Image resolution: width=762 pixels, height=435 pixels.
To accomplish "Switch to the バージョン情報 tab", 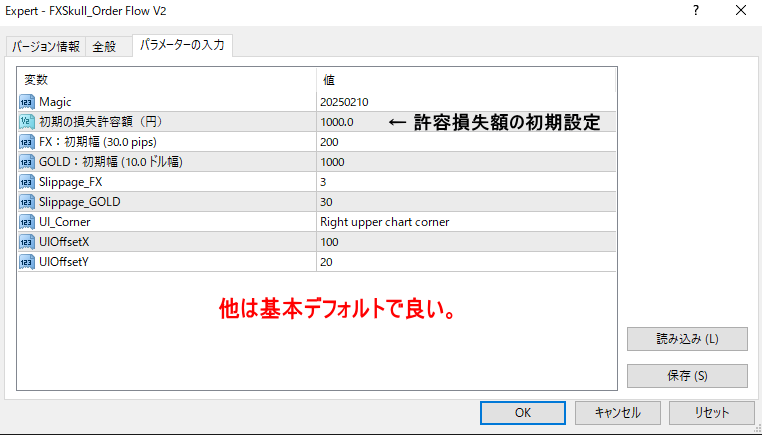I will click(x=46, y=47).
